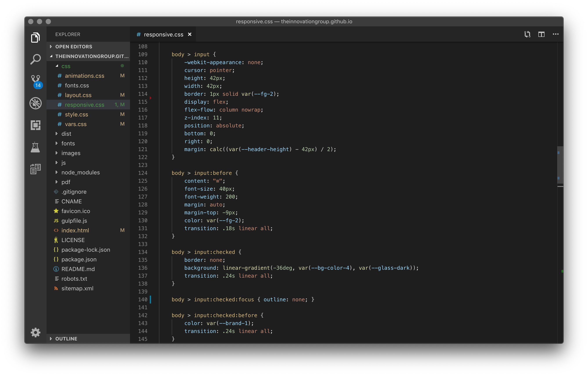Screen dimensions: 588x376
Task: Open the layout.css file
Action: pyautogui.click(x=78, y=95)
